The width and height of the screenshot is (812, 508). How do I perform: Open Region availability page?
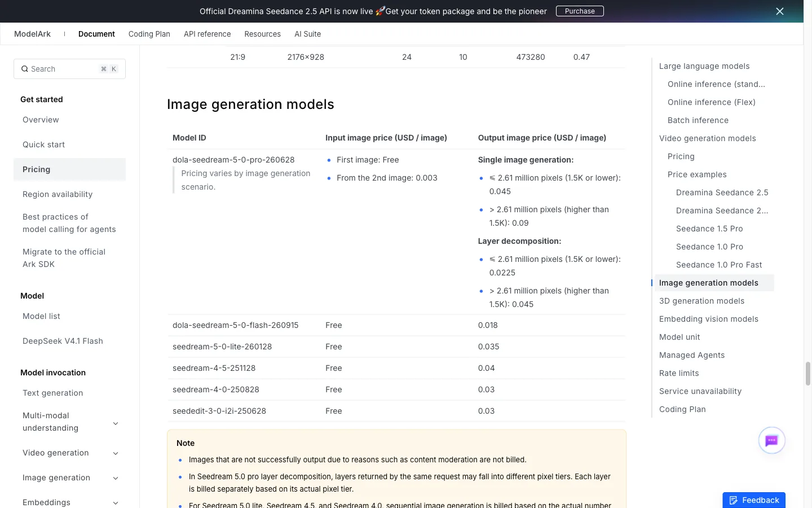tap(58, 194)
